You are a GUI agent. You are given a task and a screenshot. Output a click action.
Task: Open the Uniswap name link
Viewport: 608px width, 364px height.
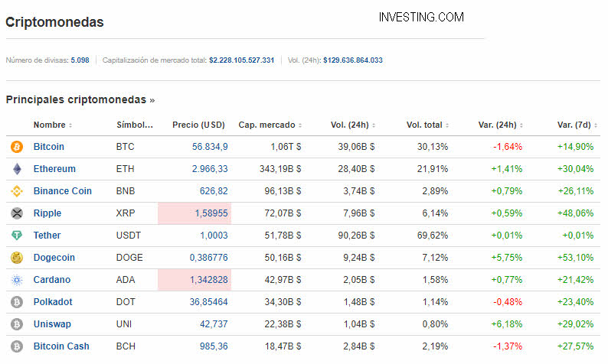(52, 324)
